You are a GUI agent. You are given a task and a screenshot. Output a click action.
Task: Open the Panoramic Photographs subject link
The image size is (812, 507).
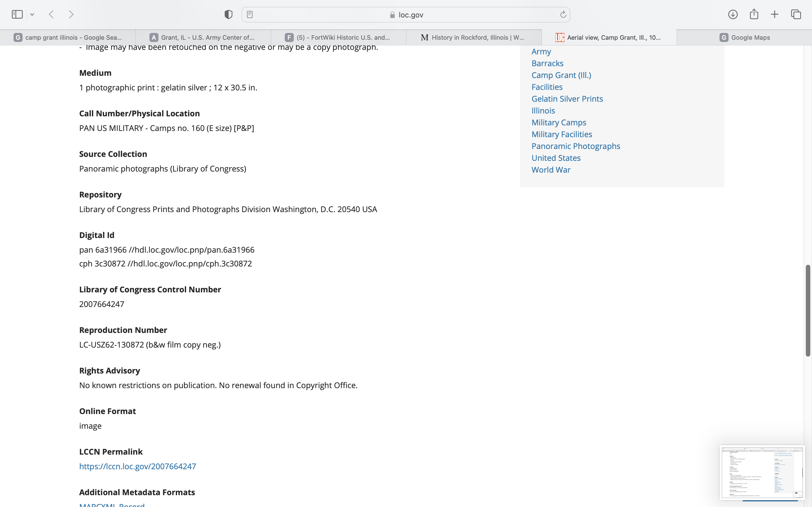[575, 146]
